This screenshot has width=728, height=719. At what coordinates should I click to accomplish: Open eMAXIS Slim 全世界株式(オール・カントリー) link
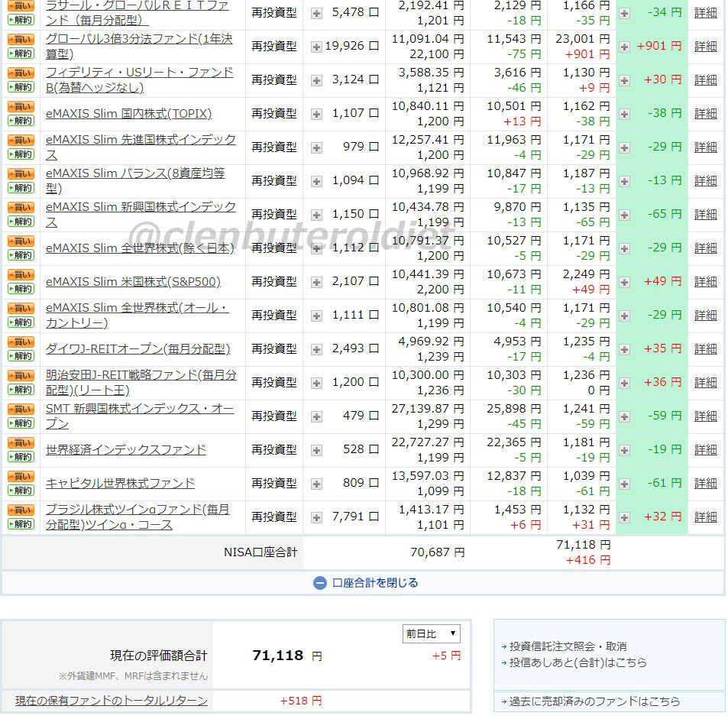[138, 316]
